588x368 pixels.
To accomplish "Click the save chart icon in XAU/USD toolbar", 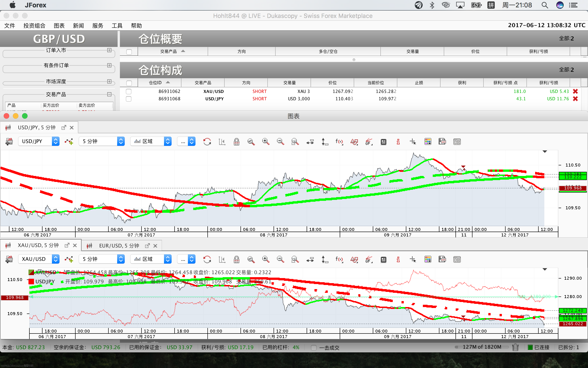I will tap(442, 259).
